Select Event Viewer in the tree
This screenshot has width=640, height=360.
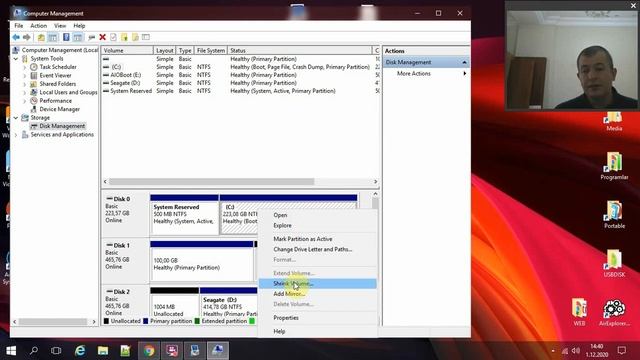click(x=55, y=76)
